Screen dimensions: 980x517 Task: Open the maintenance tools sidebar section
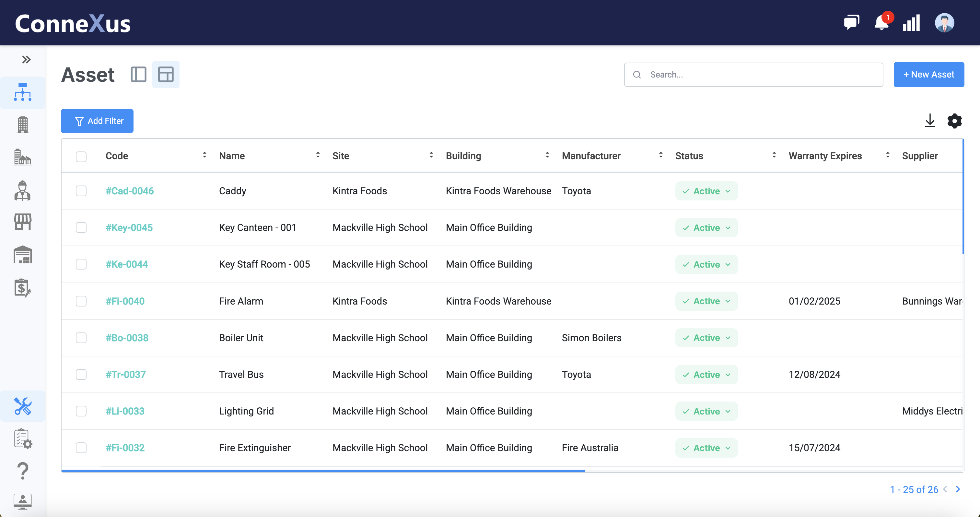pyautogui.click(x=22, y=406)
